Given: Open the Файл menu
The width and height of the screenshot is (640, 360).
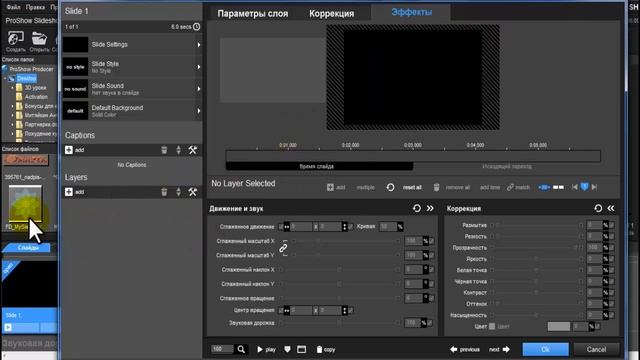Looking at the screenshot, I should [13, 7].
